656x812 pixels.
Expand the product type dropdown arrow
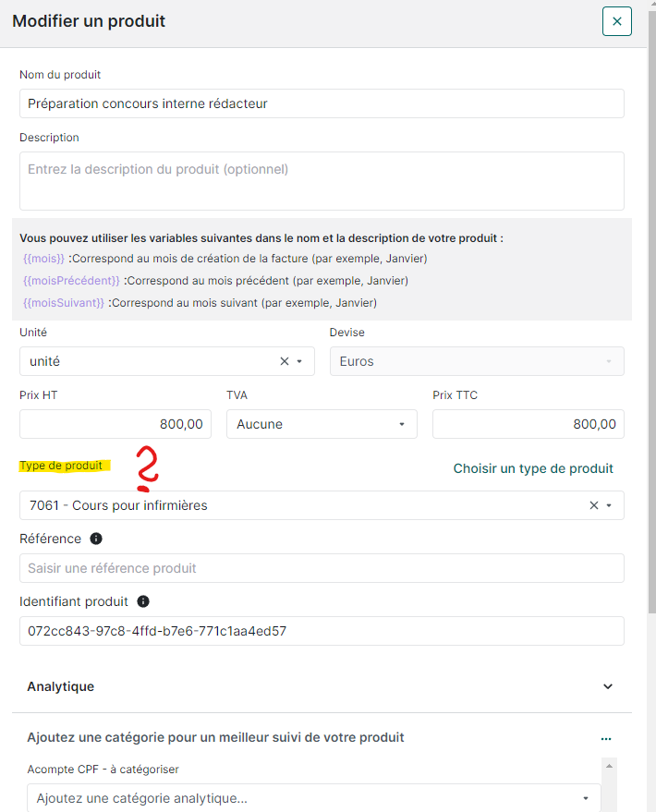pyautogui.click(x=609, y=505)
